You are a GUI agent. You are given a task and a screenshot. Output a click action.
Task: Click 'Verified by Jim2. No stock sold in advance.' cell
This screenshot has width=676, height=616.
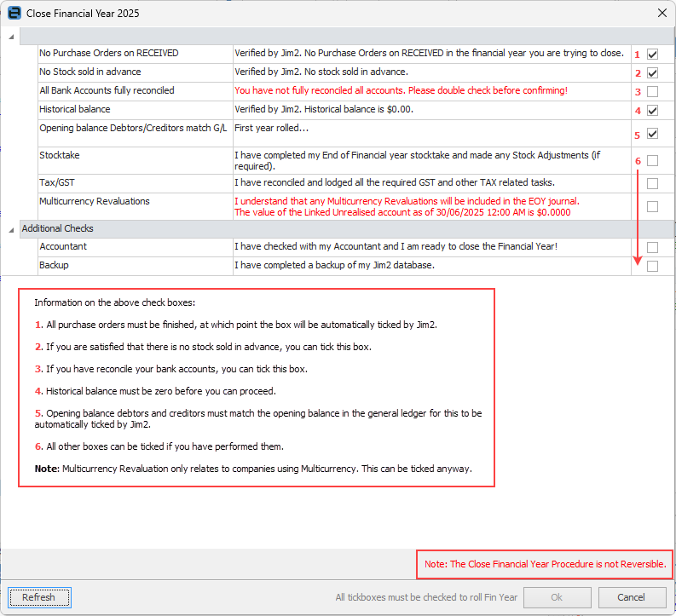click(432, 72)
